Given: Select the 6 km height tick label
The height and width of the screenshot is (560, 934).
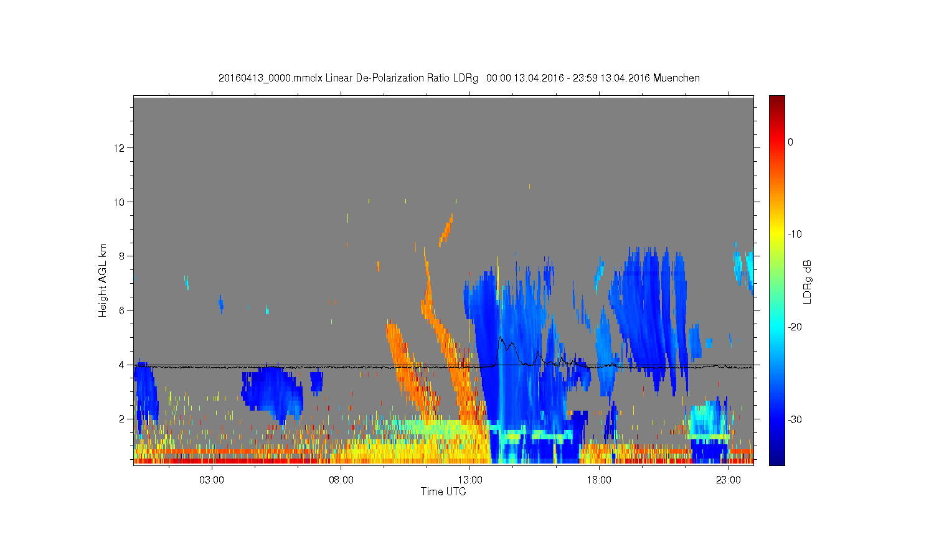Looking at the screenshot, I should point(123,310).
